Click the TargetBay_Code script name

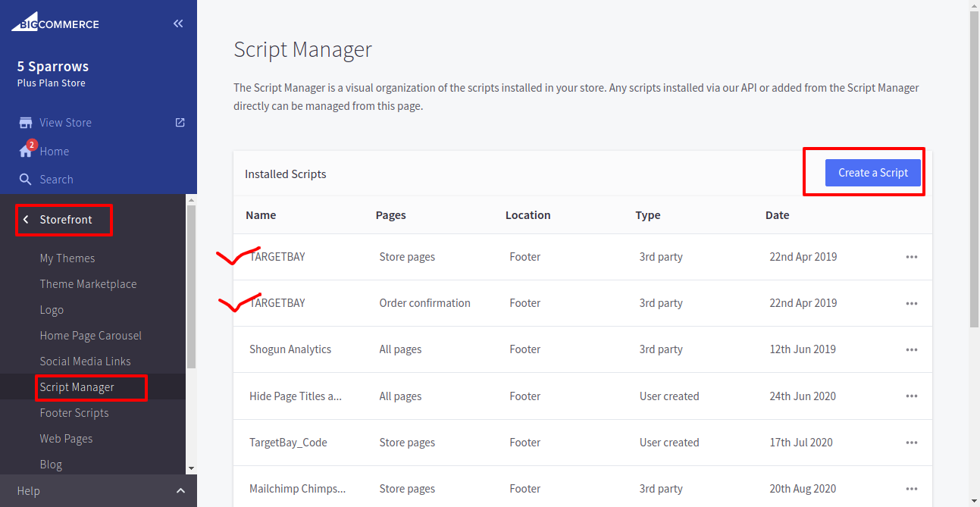[288, 443]
